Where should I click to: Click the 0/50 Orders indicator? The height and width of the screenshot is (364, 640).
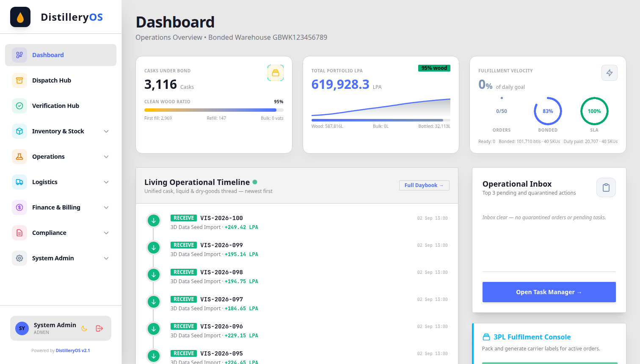502,111
